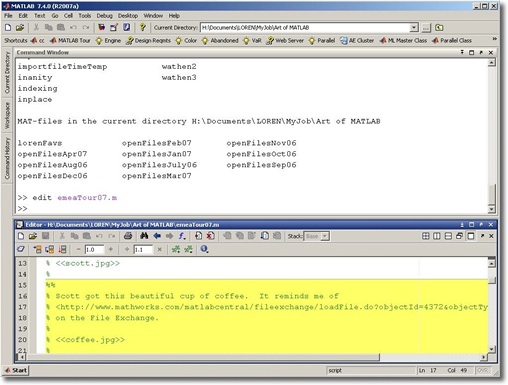508x385 pixels.
Task: Set or clear breakpoint in the Editor toolbar
Action: (x=198, y=236)
